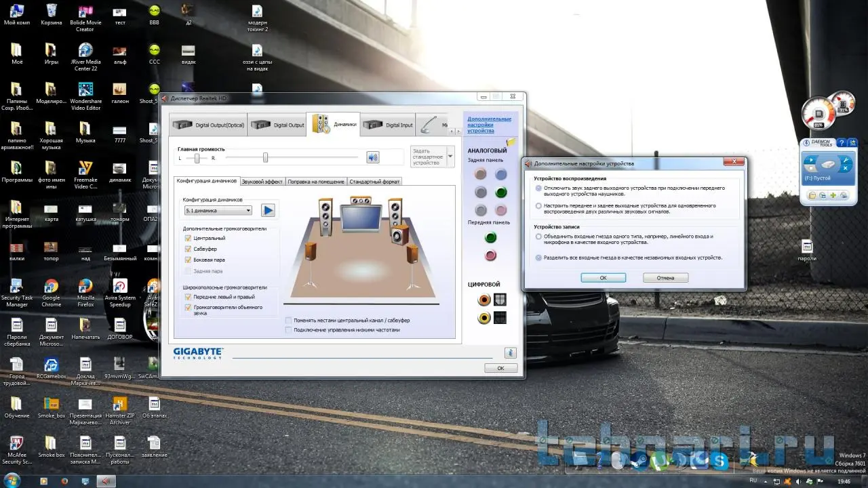Toggle Громкоговорители объемного звука checkbox
This screenshot has width=868, height=488.
click(x=189, y=307)
